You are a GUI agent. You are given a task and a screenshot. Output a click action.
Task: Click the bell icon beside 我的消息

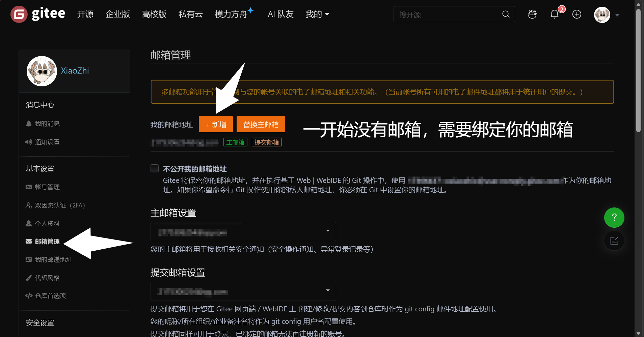point(29,124)
